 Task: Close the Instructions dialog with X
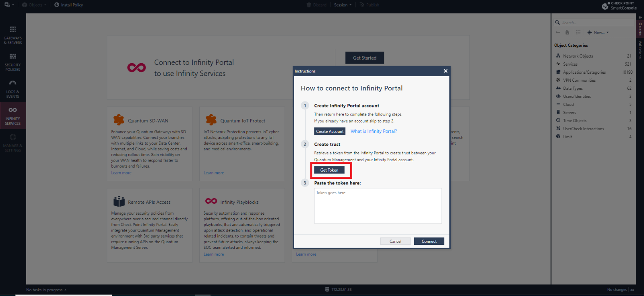[x=446, y=71]
